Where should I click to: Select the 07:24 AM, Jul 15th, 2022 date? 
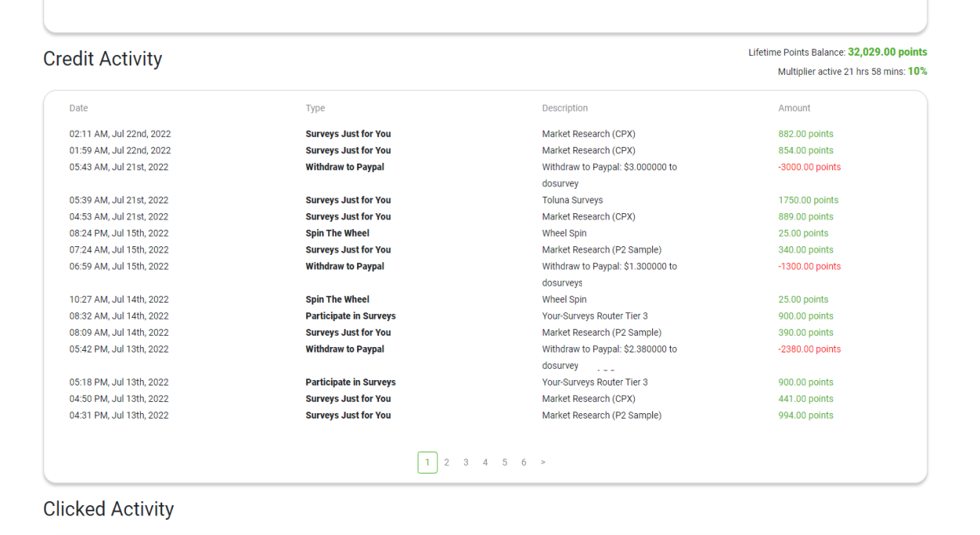point(119,249)
